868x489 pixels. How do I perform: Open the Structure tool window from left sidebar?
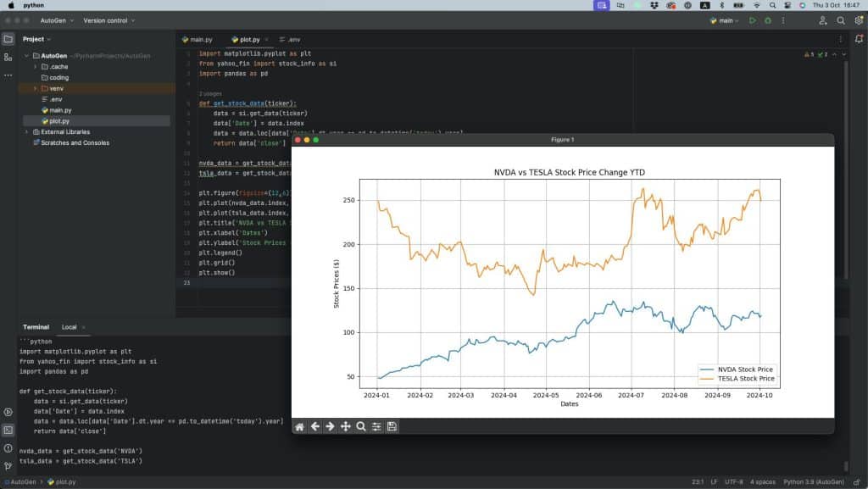tap(8, 57)
